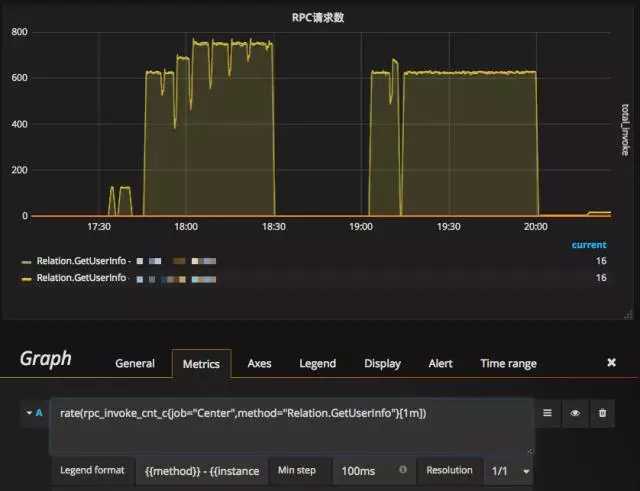Select the Metrics tab
The width and height of the screenshot is (640, 491).
click(x=201, y=364)
